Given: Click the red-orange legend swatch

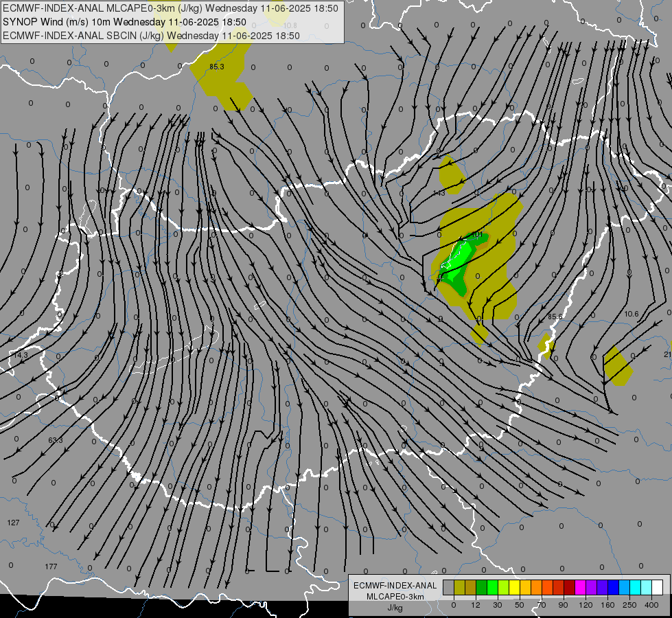Looking at the screenshot, I should click(x=548, y=587).
